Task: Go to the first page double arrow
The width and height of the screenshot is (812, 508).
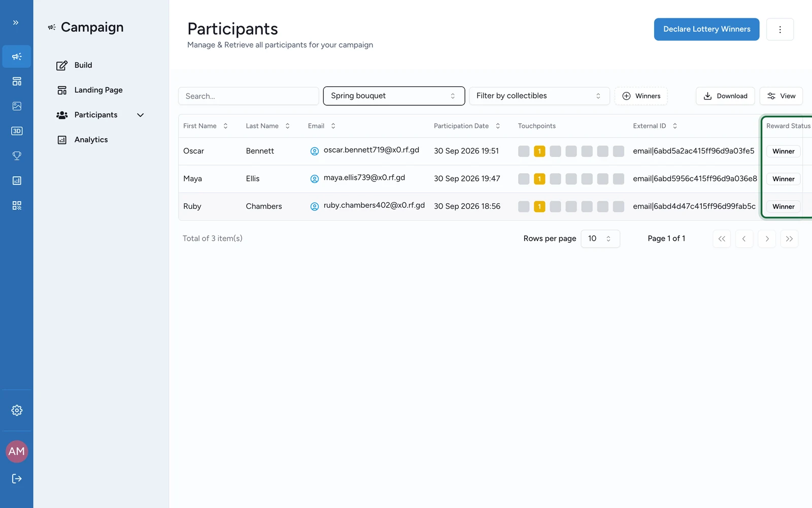Action: tap(722, 239)
